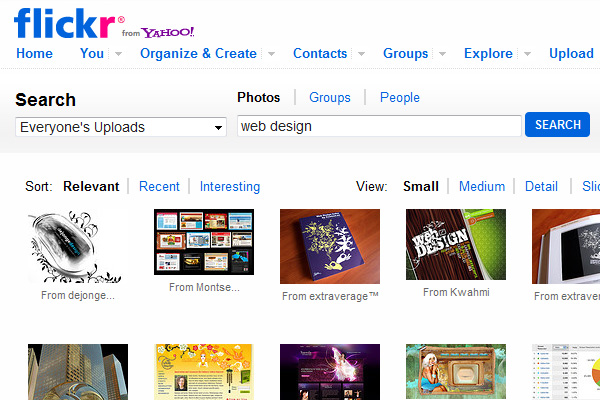This screenshot has height=400, width=600.
Task: Open the monitor photo thumbnail
Action: [566, 246]
